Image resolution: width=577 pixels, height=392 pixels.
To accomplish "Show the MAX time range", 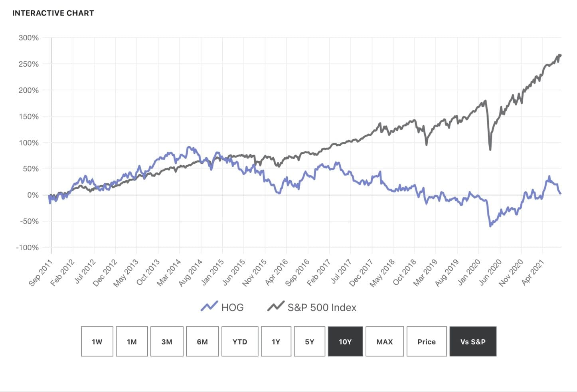I will (x=385, y=341).
